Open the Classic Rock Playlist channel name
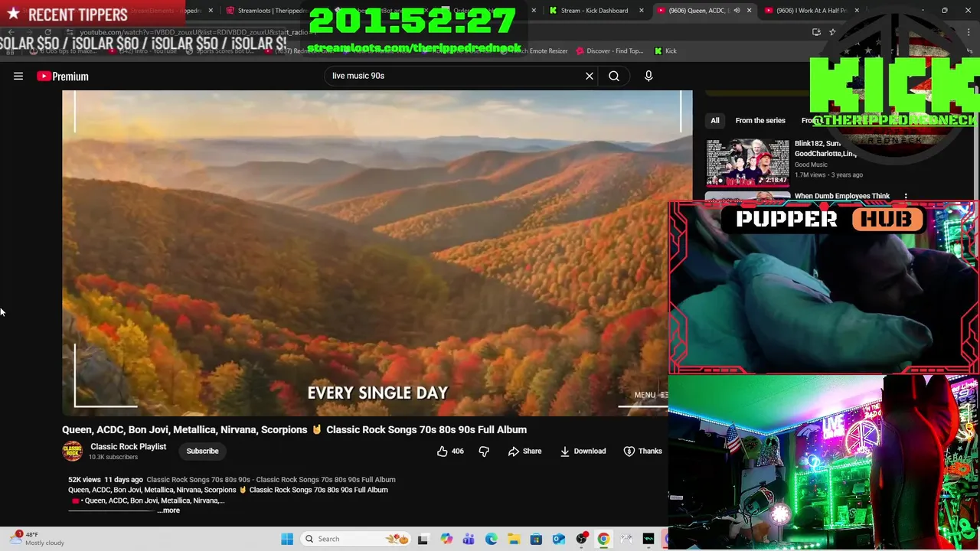 tap(128, 447)
